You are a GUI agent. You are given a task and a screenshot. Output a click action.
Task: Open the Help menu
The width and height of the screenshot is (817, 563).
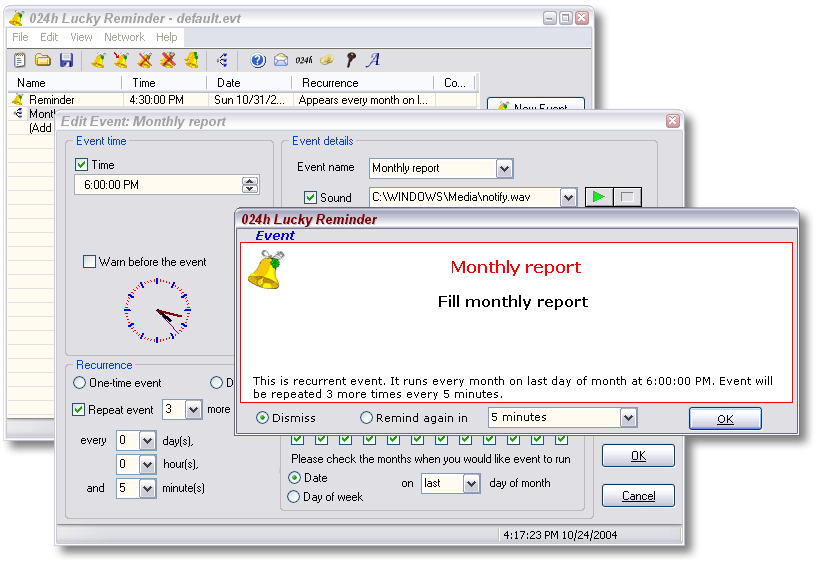[x=167, y=37]
